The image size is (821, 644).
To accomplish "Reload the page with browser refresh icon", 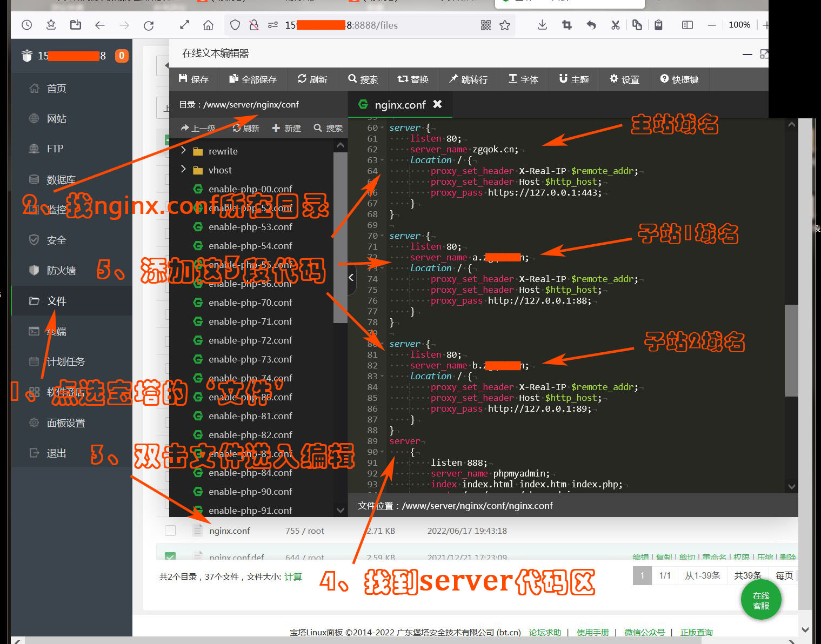I will coord(149,25).
